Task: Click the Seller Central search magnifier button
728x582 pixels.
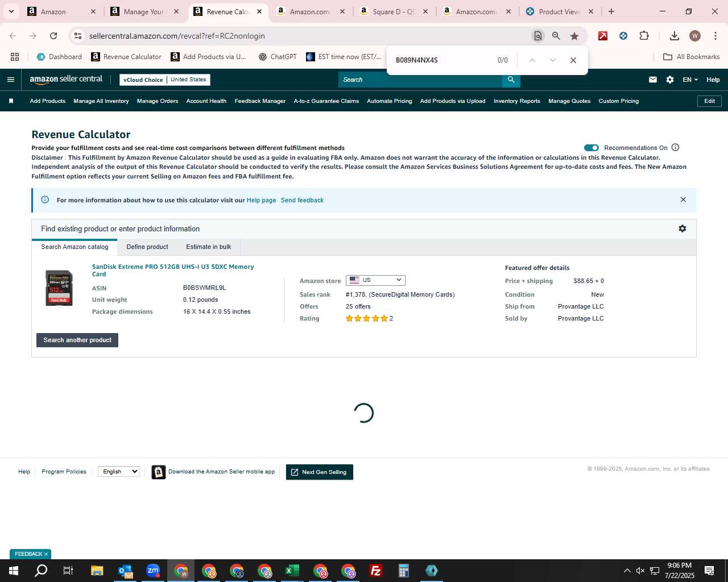Action: [511, 80]
